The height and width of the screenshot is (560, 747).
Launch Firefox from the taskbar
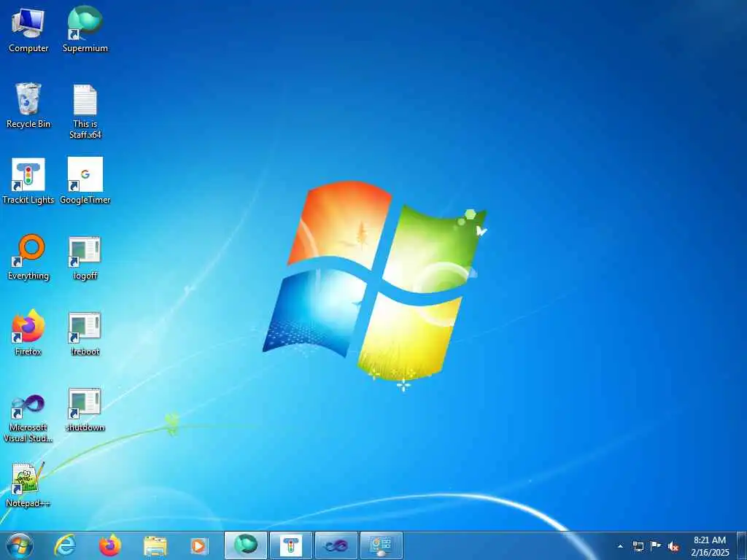[x=110, y=545]
